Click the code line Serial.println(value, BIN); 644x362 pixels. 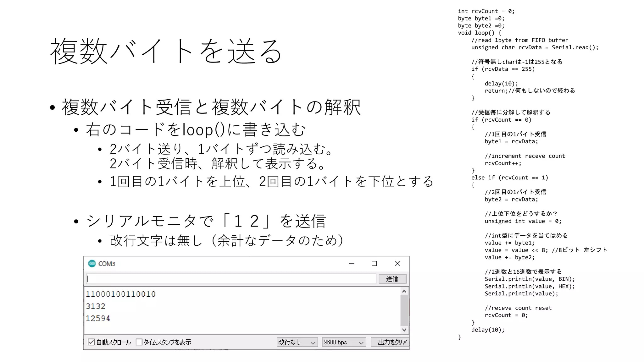tap(530, 279)
